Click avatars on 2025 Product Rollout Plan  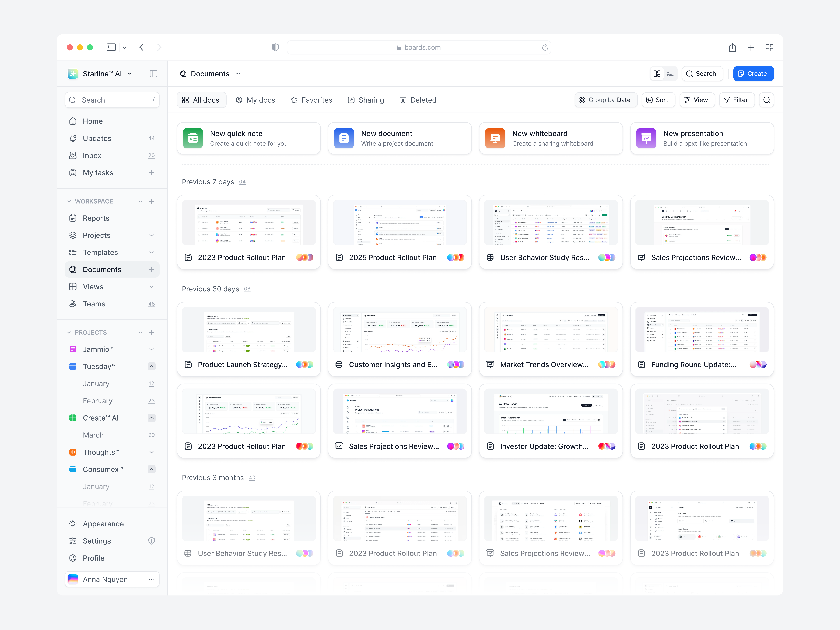[456, 257]
